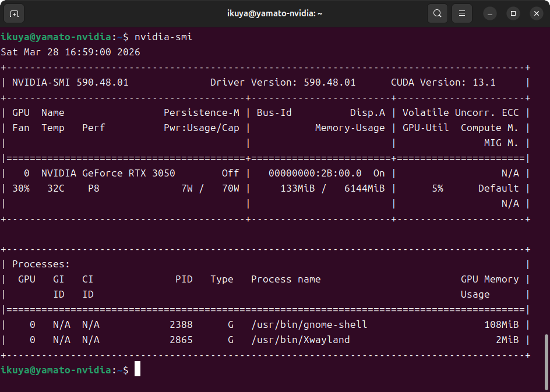Click the Sat Mar 28 timestamp line
The height and width of the screenshot is (392, 550).
click(70, 52)
